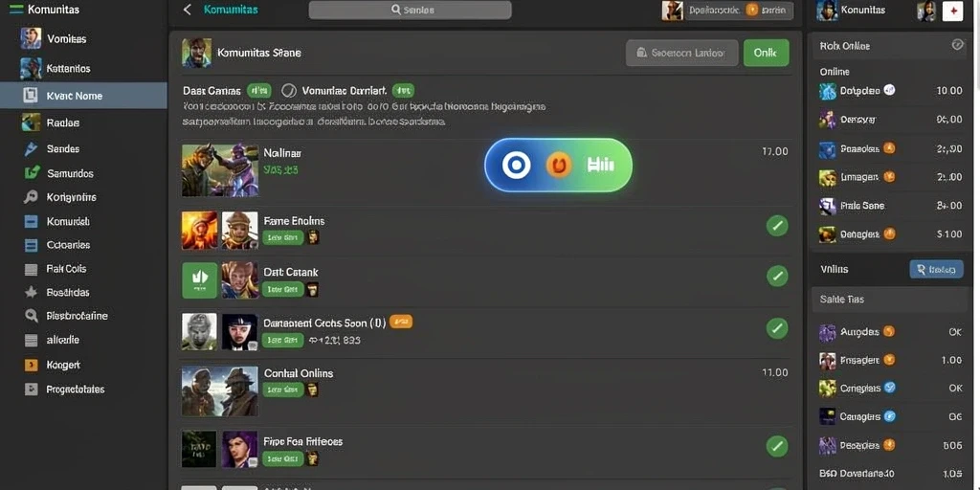Click the orange badge next to Posaolea
Image resolution: width=980 pixels, height=490 pixels.
click(889, 148)
